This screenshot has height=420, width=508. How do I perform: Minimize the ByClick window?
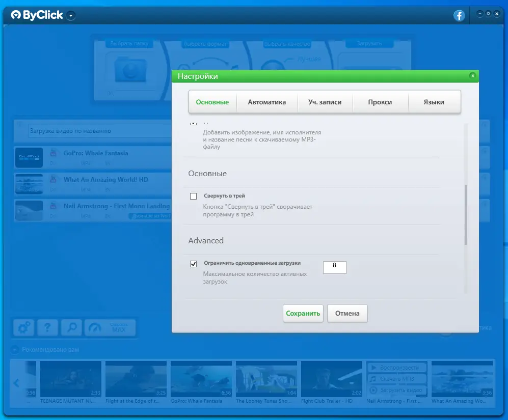(480, 14)
